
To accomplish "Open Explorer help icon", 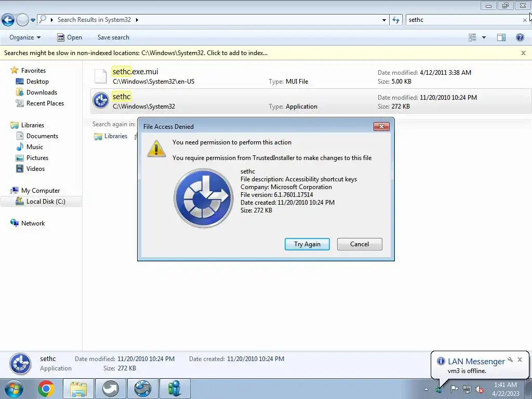I will click(x=520, y=37).
